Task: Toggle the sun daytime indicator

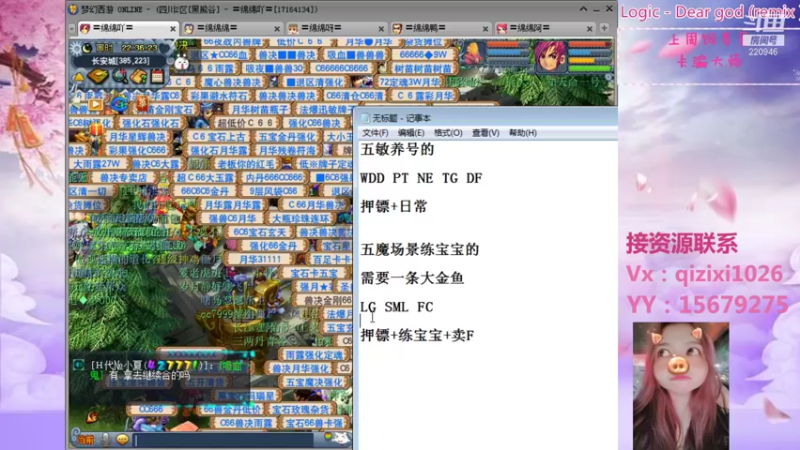Action: [77, 48]
